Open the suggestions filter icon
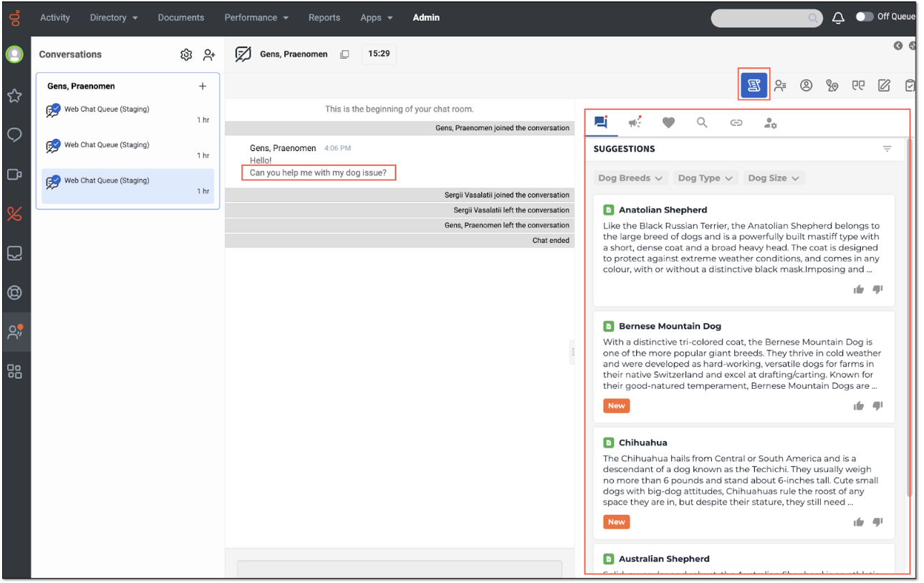This screenshot has height=583, width=924. click(x=887, y=149)
